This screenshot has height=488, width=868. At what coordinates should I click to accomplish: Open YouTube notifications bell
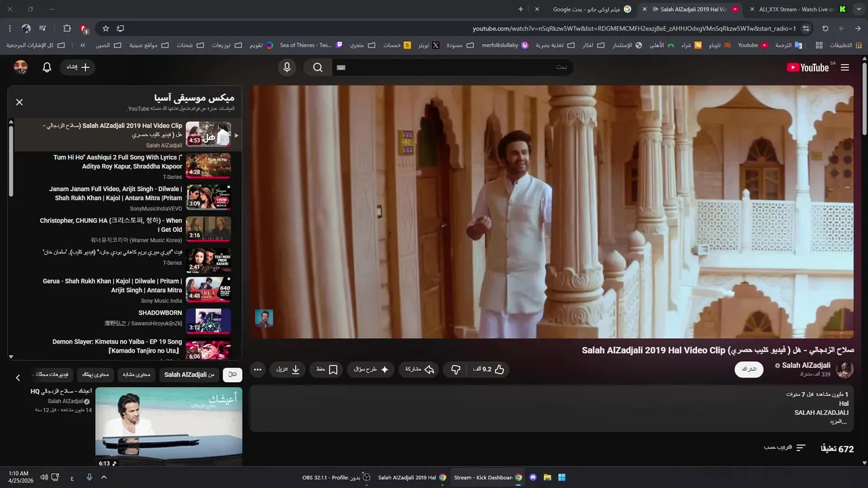pyautogui.click(x=47, y=67)
